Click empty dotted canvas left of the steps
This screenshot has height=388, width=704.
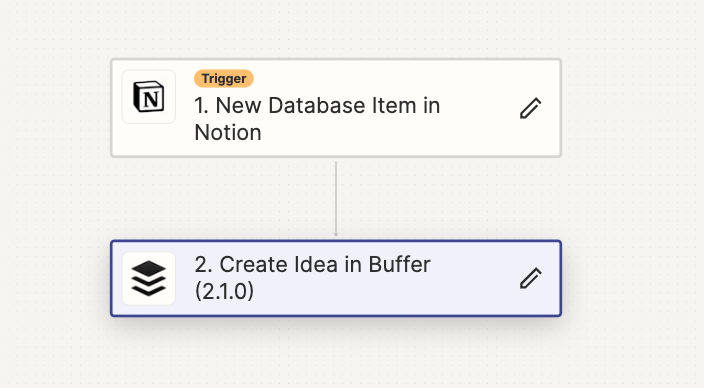point(54,193)
